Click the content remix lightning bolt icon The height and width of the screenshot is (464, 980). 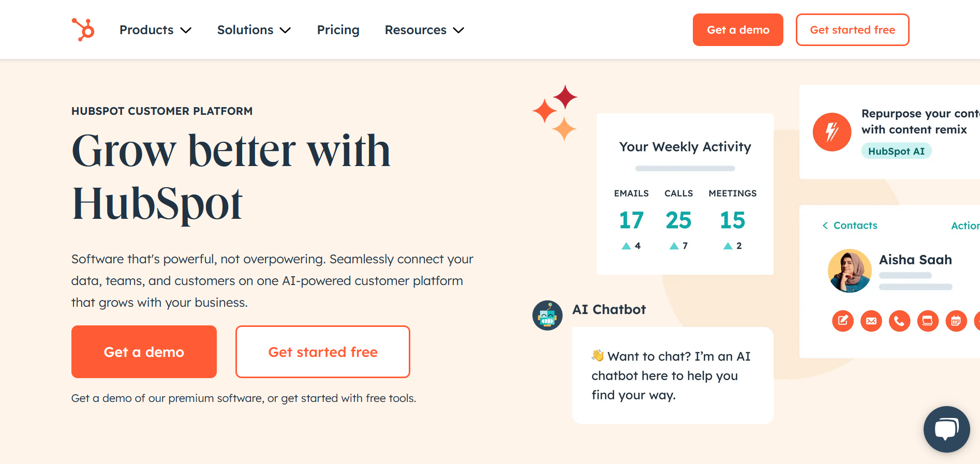(x=831, y=132)
